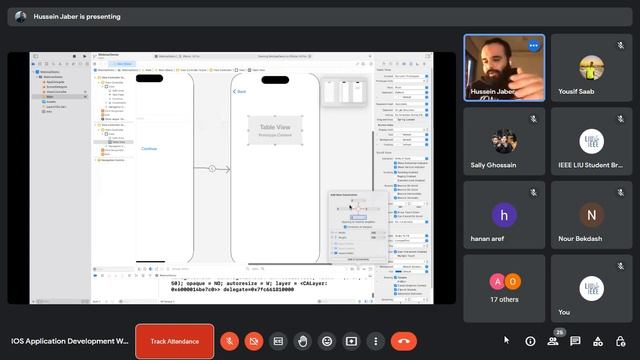Click Track Attendance button

[175, 341]
